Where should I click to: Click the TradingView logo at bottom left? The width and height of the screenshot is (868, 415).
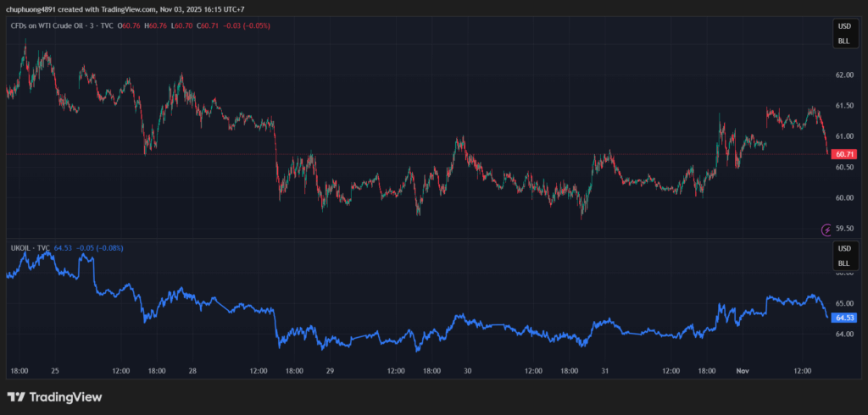tap(54, 396)
